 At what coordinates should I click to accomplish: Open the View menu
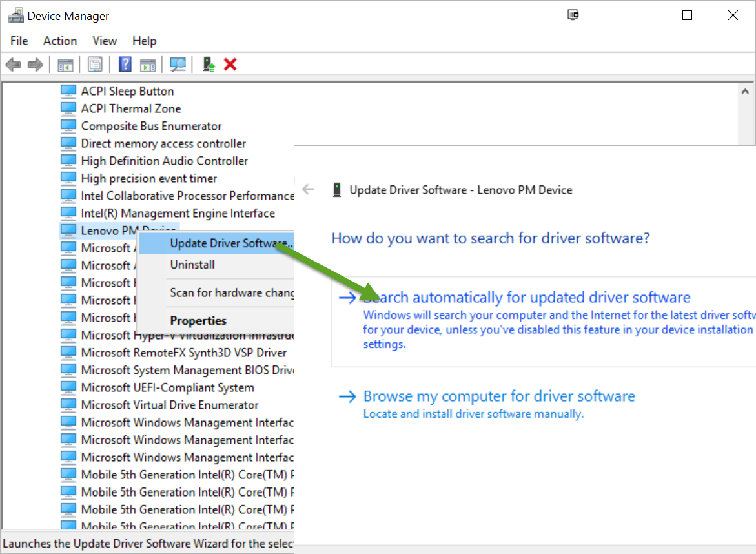[x=105, y=41]
